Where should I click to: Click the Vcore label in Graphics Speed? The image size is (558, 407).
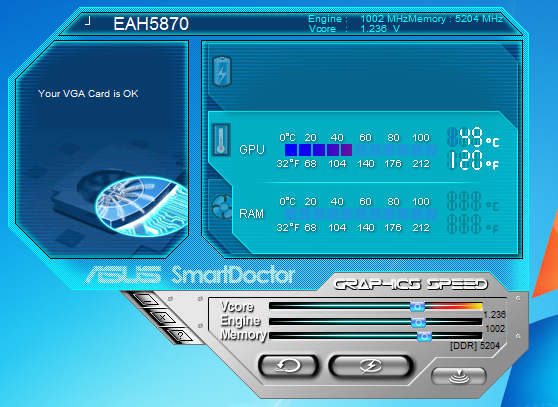pyautogui.click(x=237, y=307)
